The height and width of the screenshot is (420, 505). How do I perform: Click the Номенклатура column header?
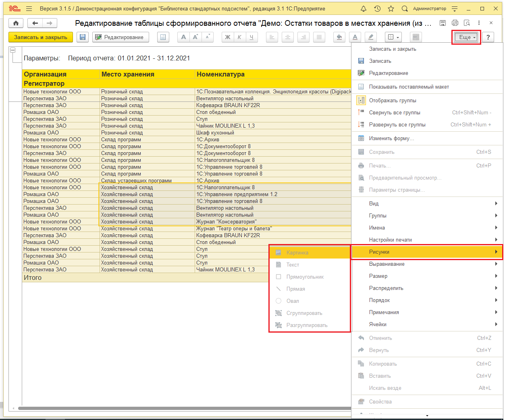(x=273, y=74)
